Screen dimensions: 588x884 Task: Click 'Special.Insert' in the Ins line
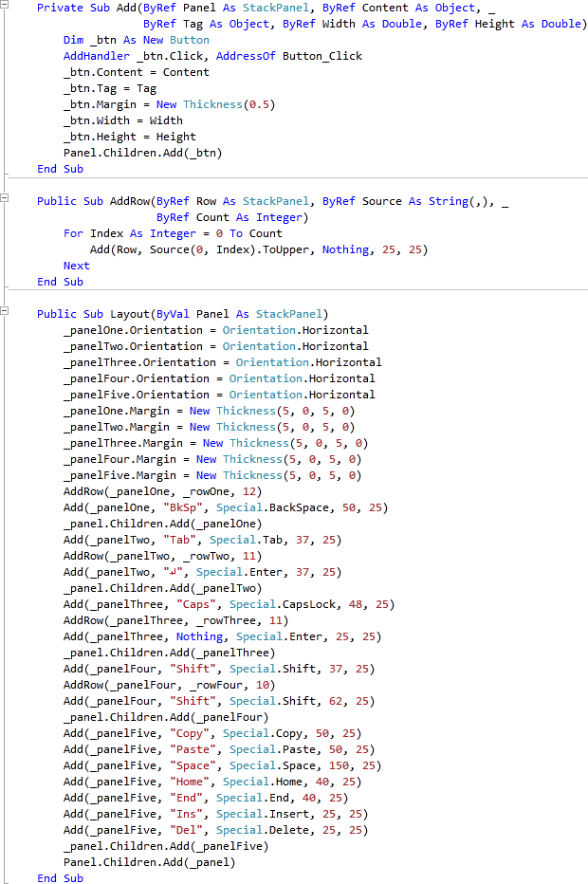coord(263,814)
